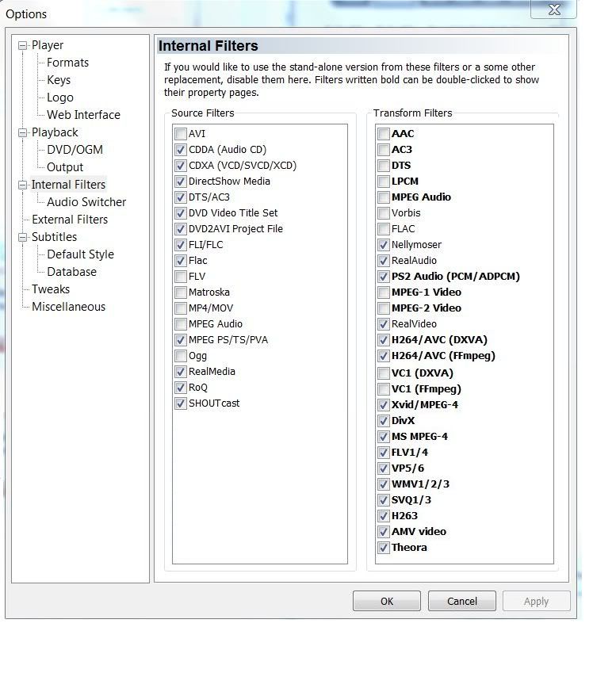The image size is (616, 692).
Task: Enable the AVI source filter checkbox
Action: (181, 134)
